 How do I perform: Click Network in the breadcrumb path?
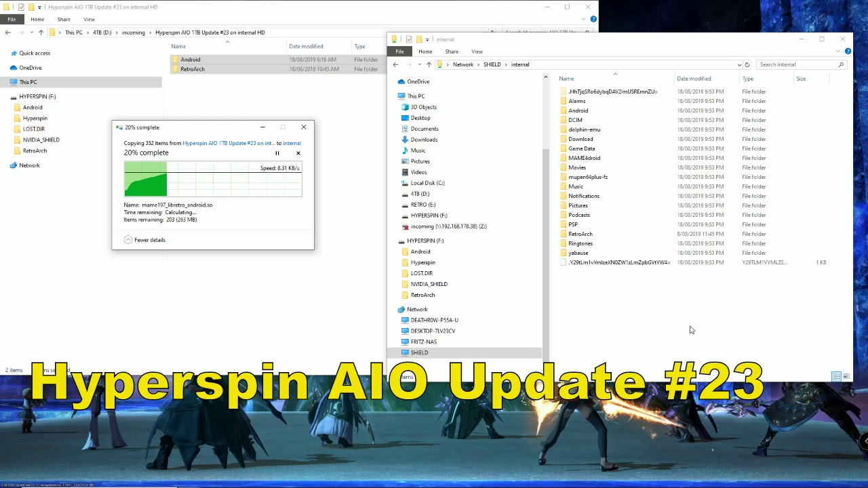pyautogui.click(x=463, y=64)
